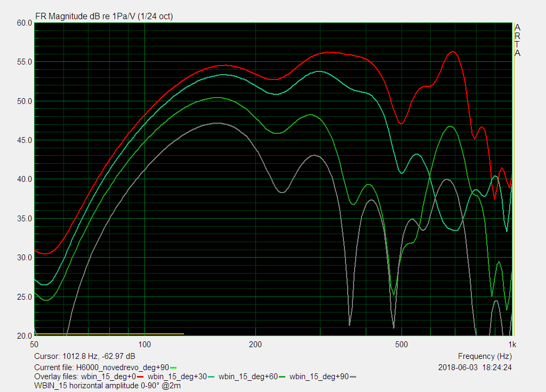Click the yellow marker bar at the plot bottom
Screen dimensions: 546x392
click(x=110, y=334)
